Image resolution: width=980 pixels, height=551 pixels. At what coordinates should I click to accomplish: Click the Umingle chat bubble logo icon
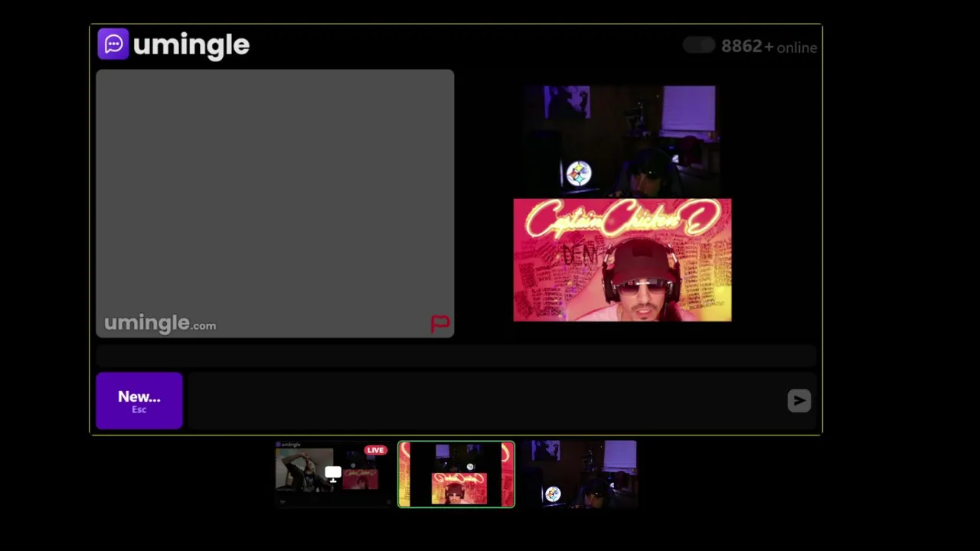coord(113,44)
